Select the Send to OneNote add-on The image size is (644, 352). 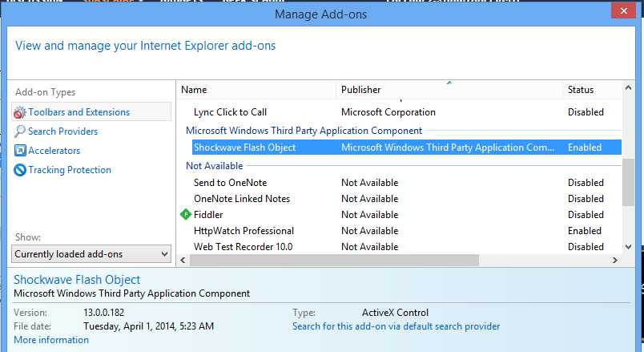(230, 183)
